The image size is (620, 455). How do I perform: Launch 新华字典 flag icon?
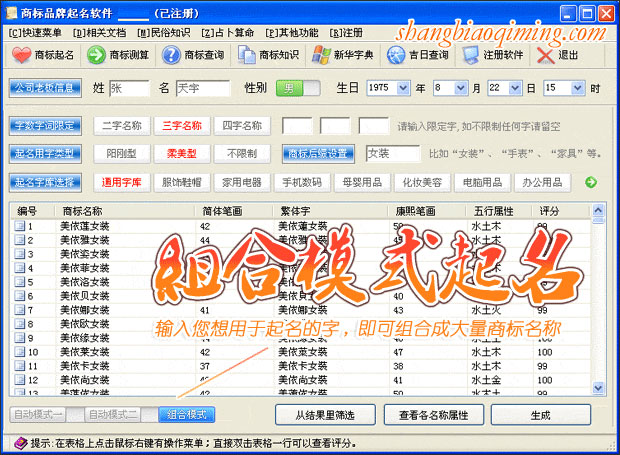click(x=321, y=55)
